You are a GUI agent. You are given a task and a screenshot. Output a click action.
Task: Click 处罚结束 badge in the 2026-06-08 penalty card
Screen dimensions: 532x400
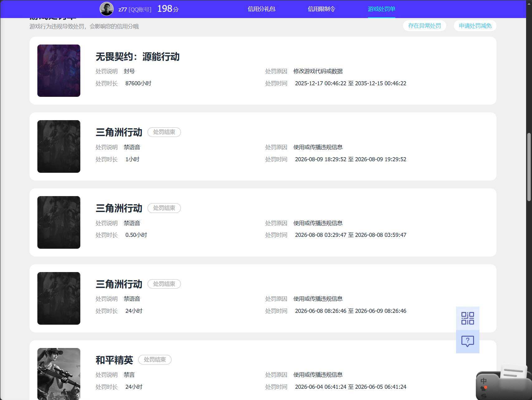click(164, 284)
